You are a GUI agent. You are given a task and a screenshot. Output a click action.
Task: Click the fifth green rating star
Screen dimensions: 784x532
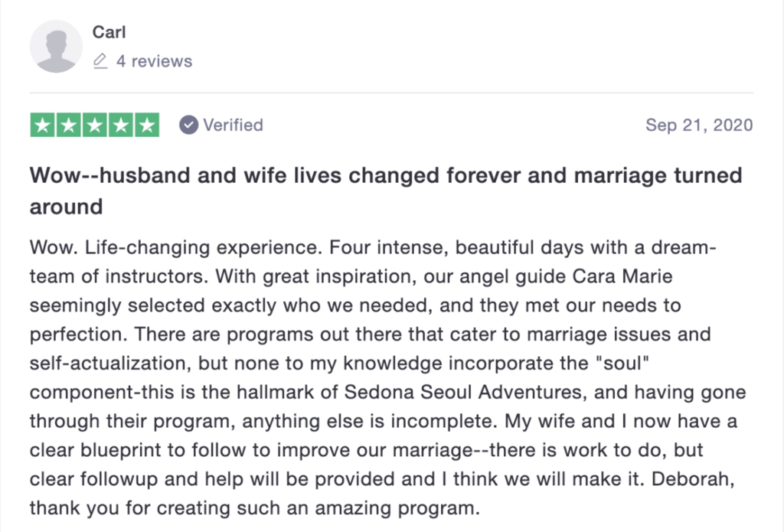point(147,125)
